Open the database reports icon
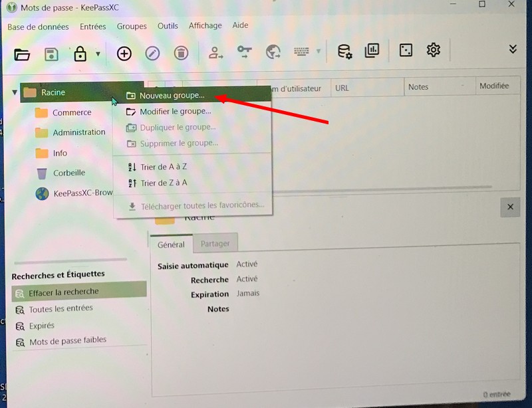 pyautogui.click(x=372, y=51)
